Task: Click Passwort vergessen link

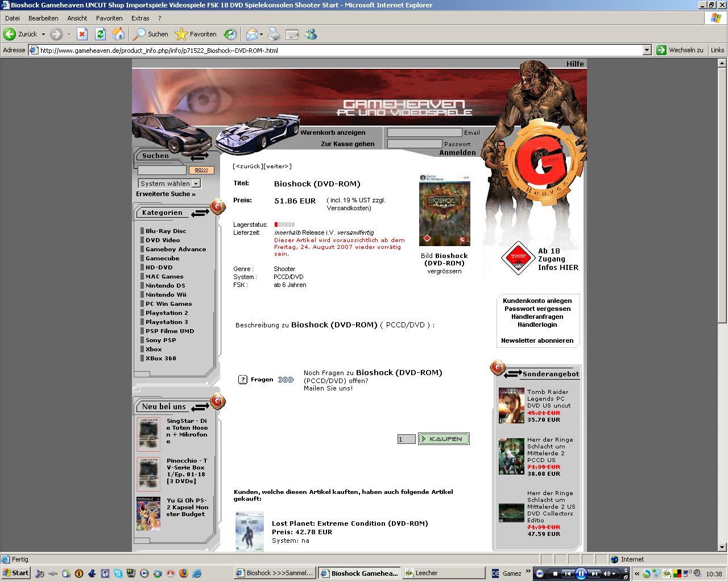Action: [537, 309]
